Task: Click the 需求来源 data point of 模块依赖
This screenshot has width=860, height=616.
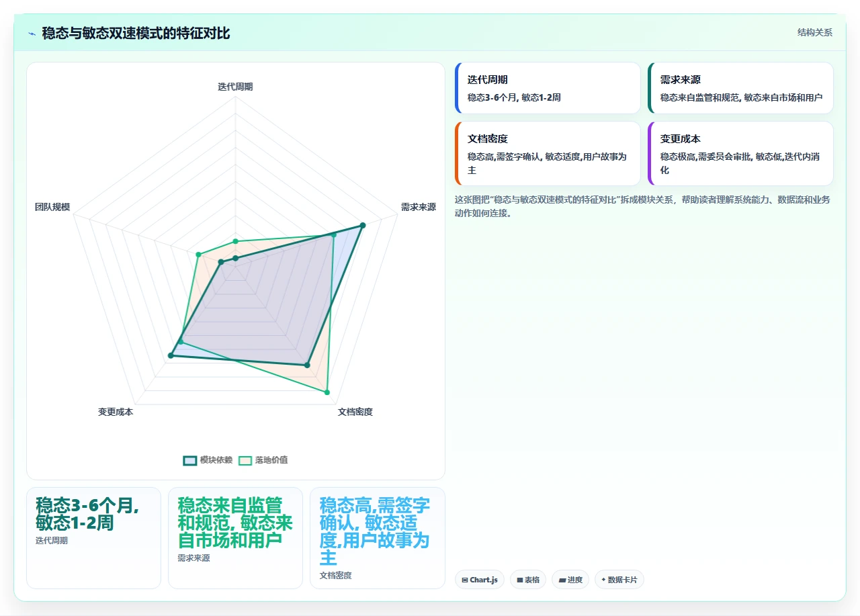Action: [362, 225]
